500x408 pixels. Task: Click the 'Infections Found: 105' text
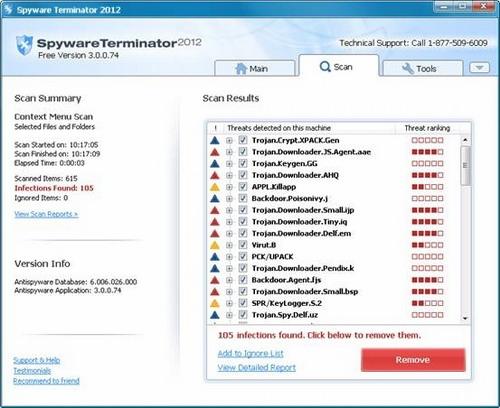[54, 188]
